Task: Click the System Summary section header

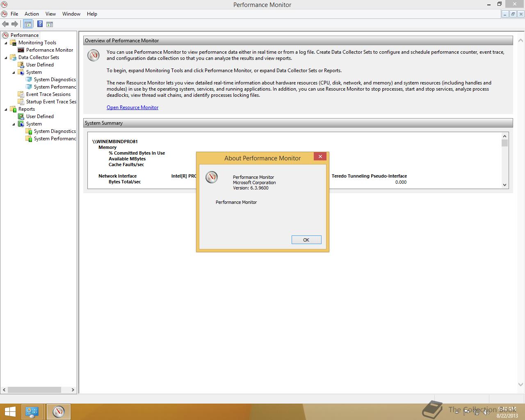Action: pos(298,123)
